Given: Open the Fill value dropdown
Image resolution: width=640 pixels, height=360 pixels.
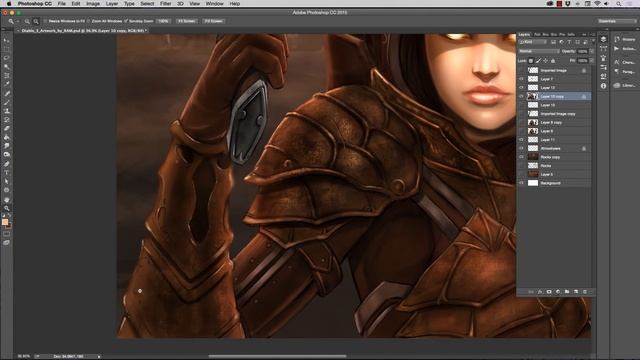Looking at the screenshot, I should coord(591,60).
